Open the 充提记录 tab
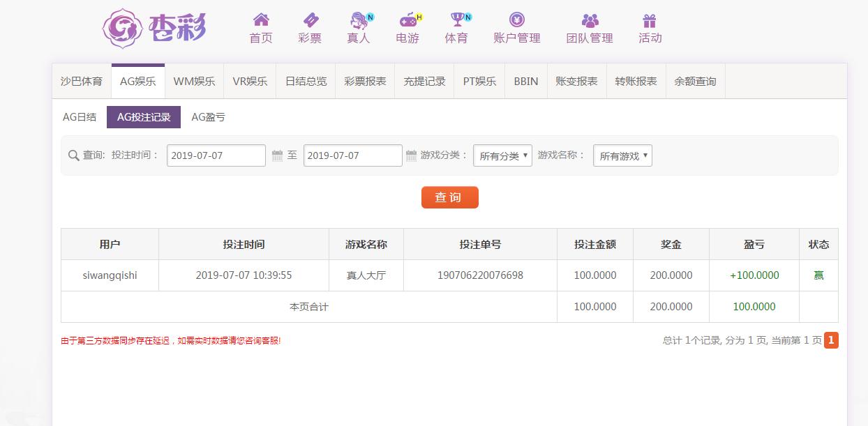 pos(424,81)
